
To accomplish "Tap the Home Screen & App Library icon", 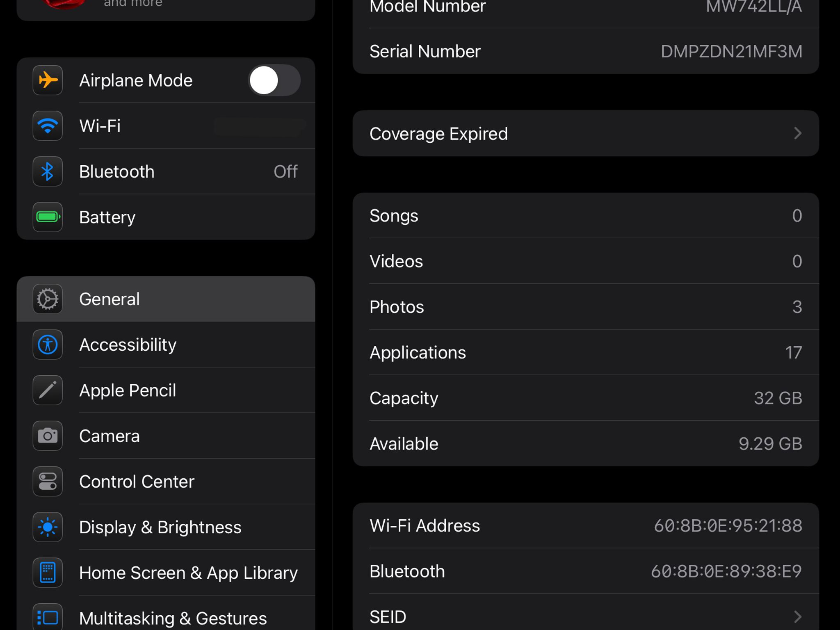I will click(x=48, y=573).
